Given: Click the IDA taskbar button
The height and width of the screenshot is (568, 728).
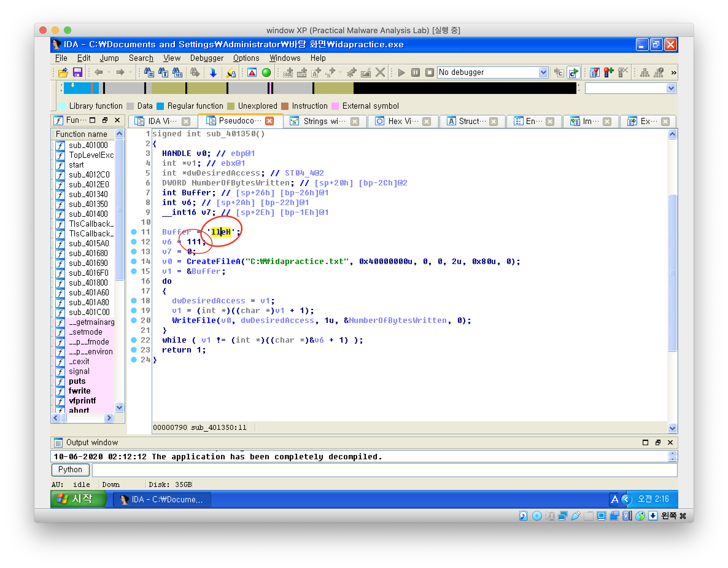Looking at the screenshot, I should 162,499.
